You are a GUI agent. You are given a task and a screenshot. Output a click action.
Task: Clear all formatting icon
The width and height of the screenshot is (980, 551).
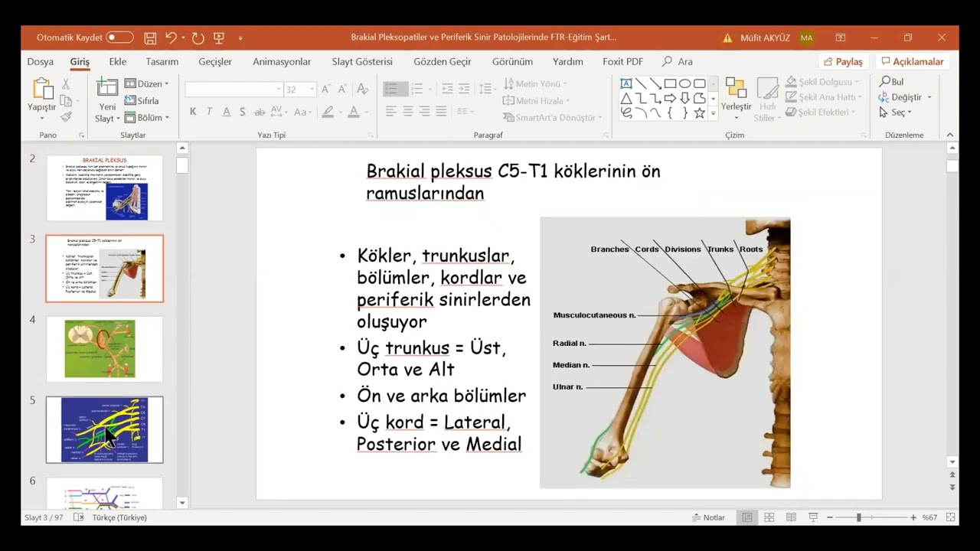click(362, 89)
